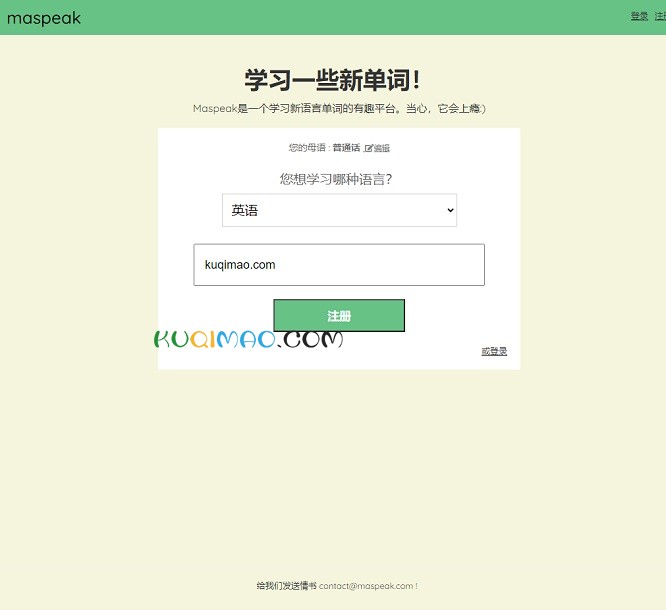Click the 普通话 native language text
666x610 pixels.
tap(346, 147)
